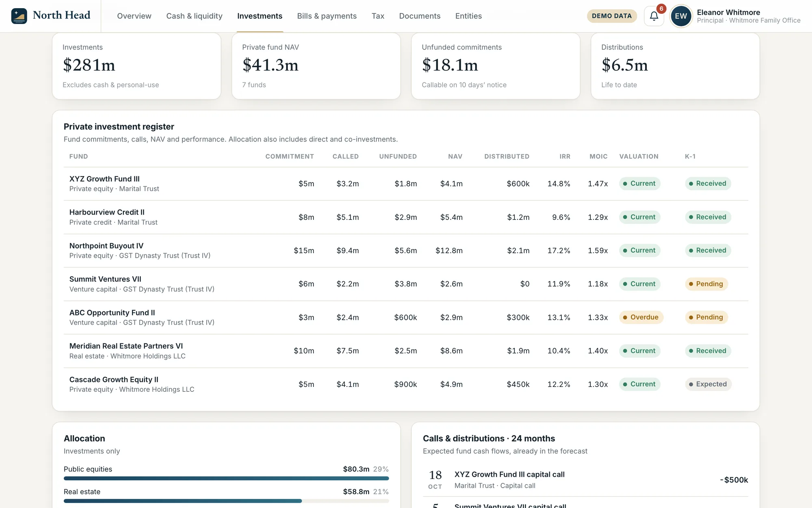Open Summit Ventures VII fund
Screen dimensions: 812x508
(x=105, y=279)
